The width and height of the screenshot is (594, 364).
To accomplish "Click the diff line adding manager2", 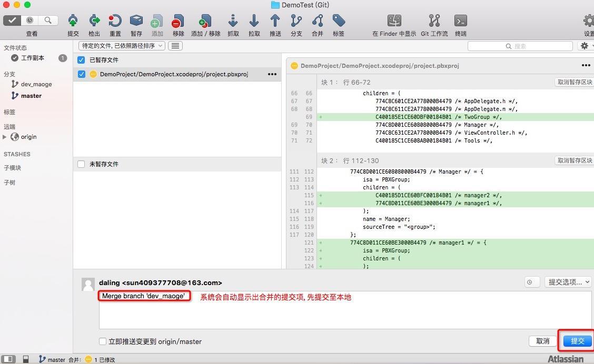I will click(x=456, y=195).
